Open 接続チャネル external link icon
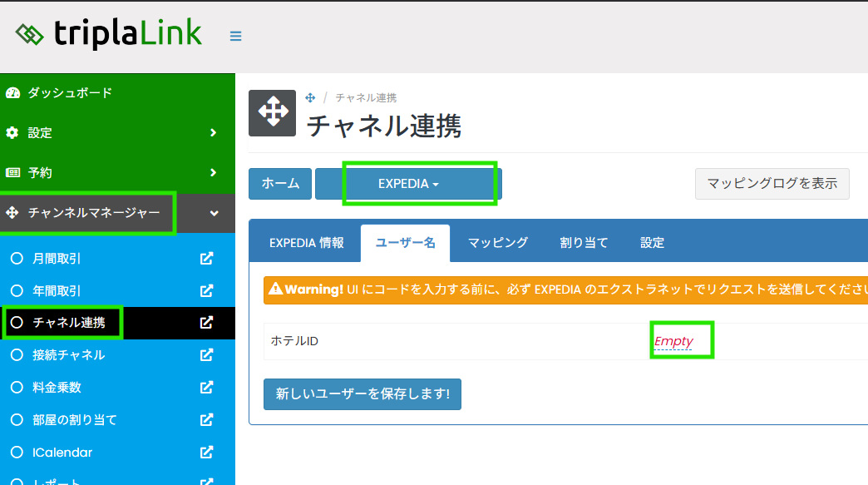 click(206, 355)
